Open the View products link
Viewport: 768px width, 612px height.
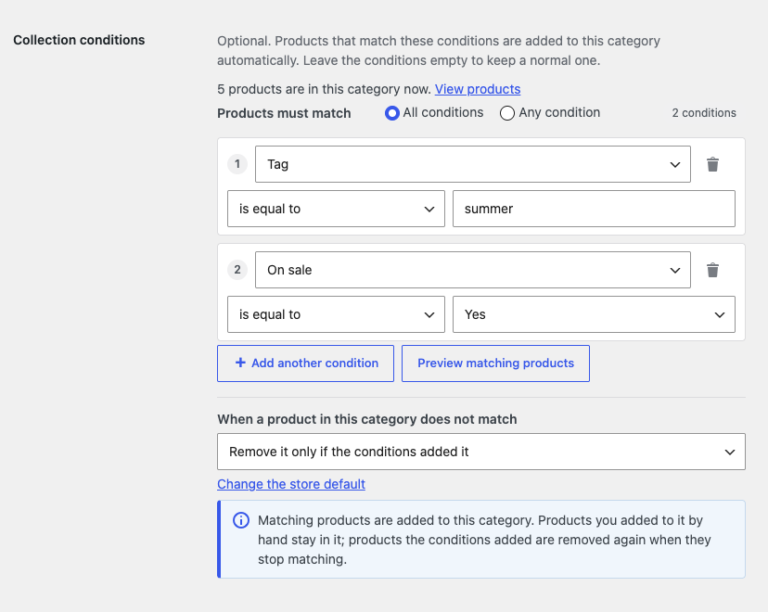(478, 89)
